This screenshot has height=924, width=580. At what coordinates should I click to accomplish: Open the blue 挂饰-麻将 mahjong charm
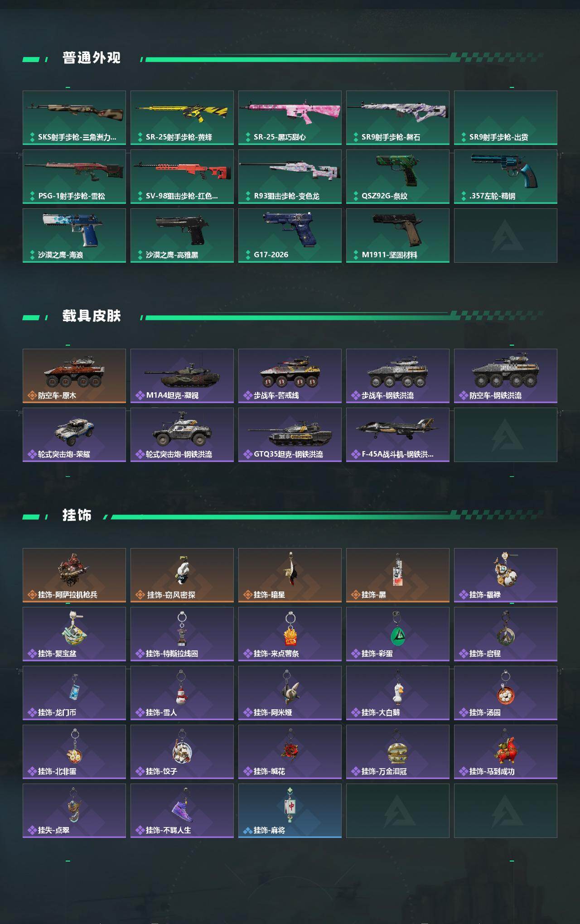point(290,811)
